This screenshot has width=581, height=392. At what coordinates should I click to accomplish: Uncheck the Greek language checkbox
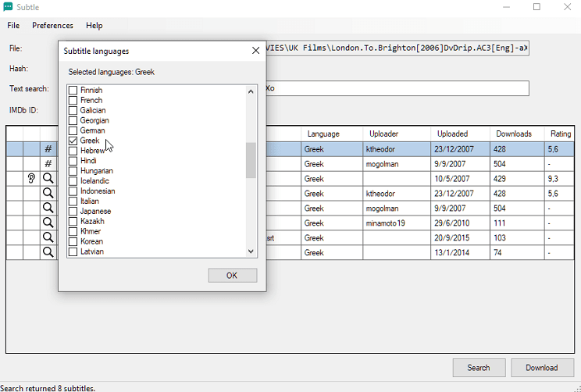tap(73, 141)
